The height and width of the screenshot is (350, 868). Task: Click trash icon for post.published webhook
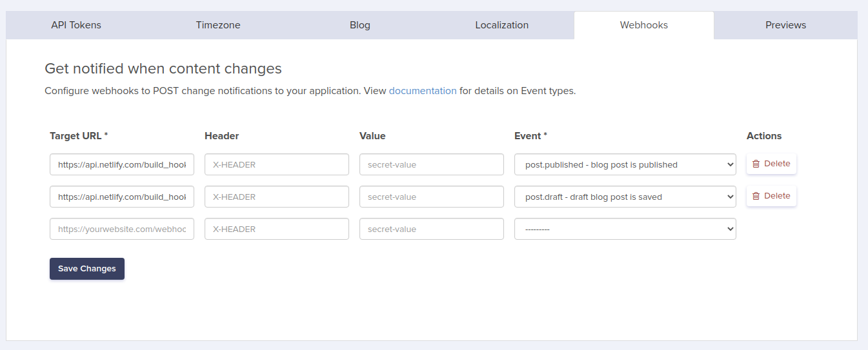pyautogui.click(x=756, y=164)
